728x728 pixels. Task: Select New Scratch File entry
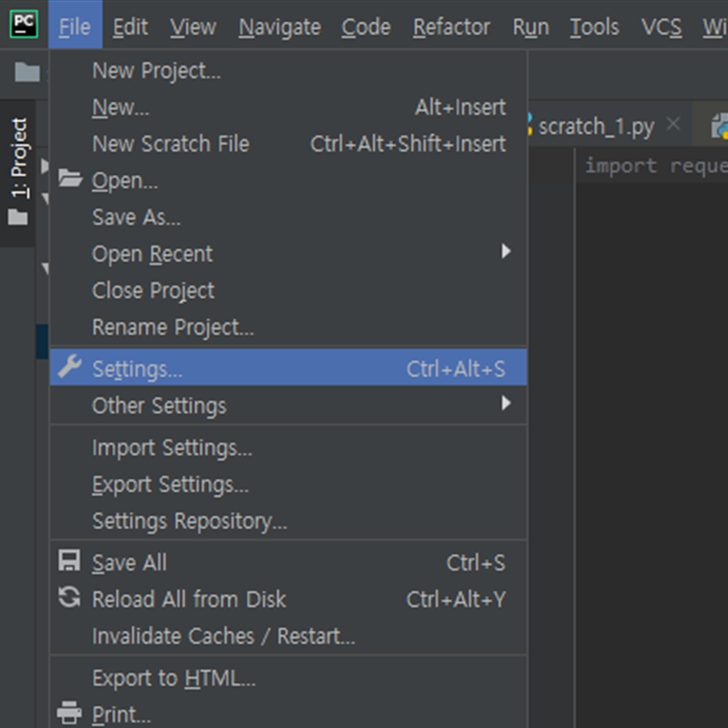point(288,144)
